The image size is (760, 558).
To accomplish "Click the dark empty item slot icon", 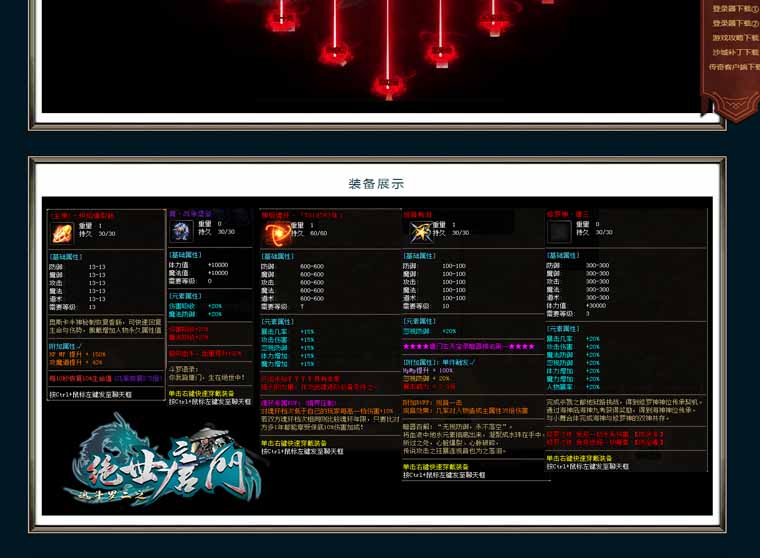I will pos(559,232).
